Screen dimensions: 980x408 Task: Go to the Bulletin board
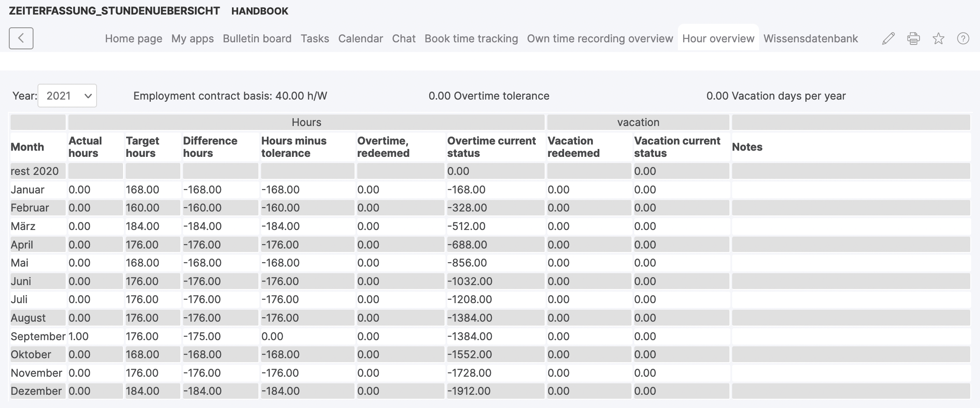click(257, 38)
